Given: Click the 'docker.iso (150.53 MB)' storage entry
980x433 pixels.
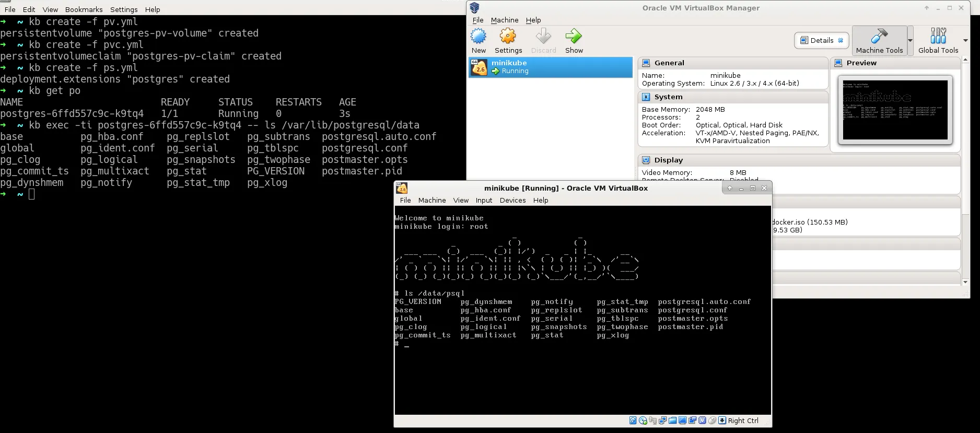Looking at the screenshot, I should (x=810, y=222).
